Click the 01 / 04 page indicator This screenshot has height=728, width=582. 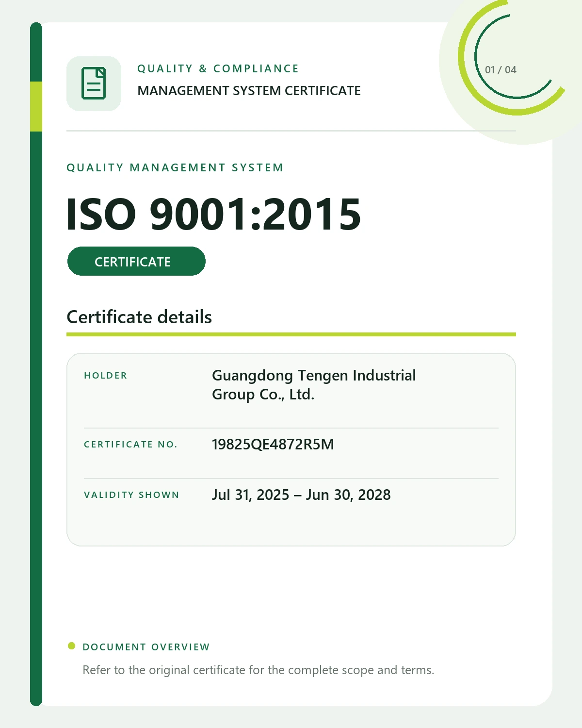point(501,70)
